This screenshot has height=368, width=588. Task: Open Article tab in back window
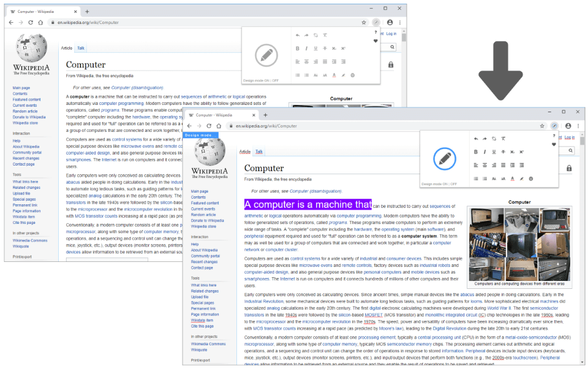[x=67, y=48]
